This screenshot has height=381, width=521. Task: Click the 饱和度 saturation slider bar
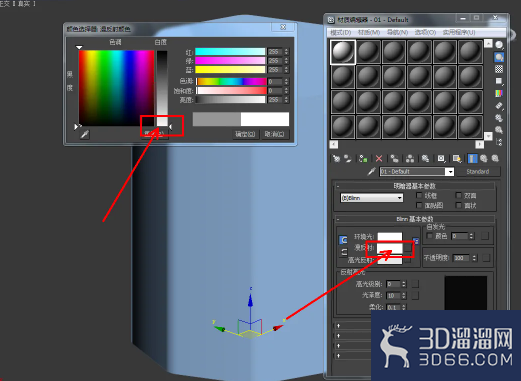pos(231,91)
